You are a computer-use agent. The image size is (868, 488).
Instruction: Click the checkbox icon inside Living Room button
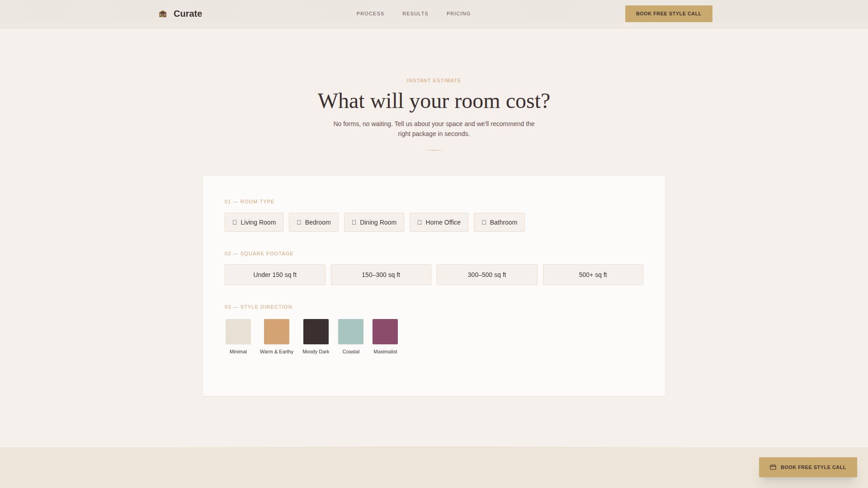pyautogui.click(x=235, y=222)
